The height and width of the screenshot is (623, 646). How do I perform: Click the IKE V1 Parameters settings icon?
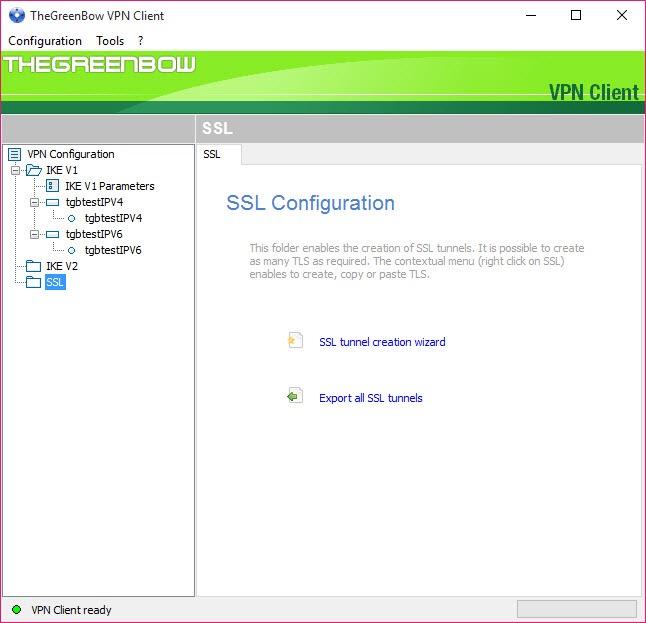click(52, 186)
